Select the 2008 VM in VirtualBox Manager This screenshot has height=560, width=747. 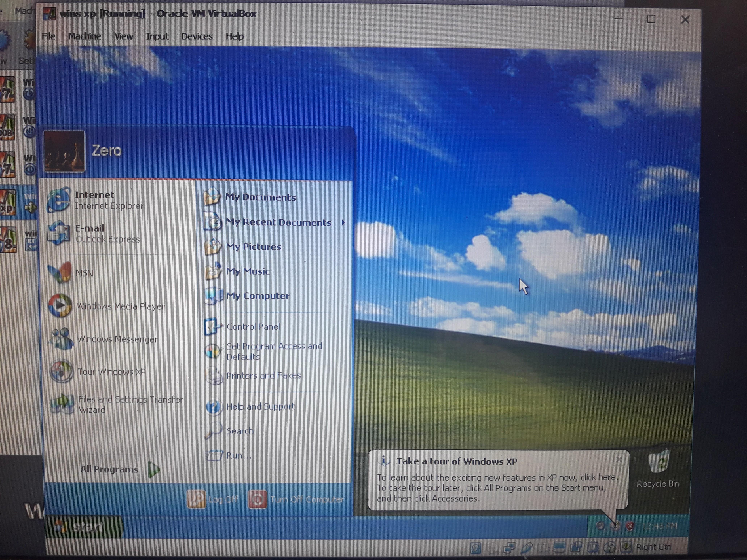point(18,128)
